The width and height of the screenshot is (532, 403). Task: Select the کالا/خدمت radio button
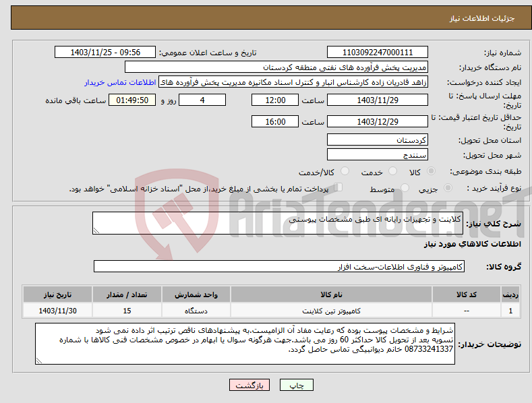pos(345,171)
